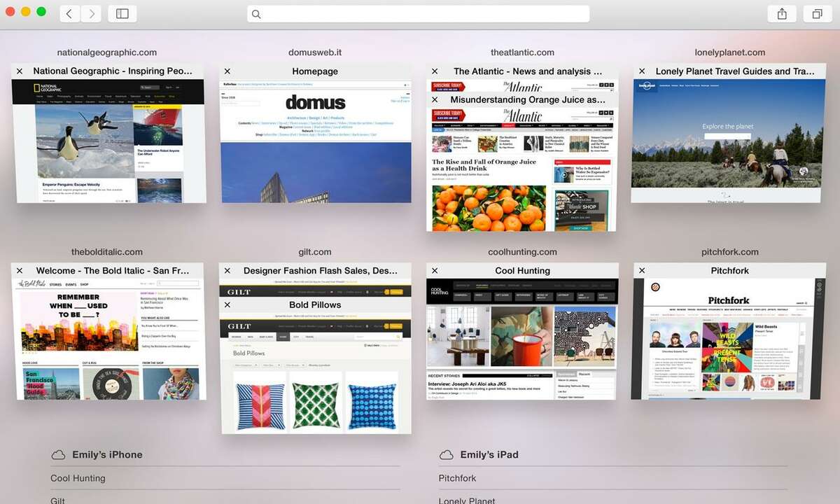Close the Bold Pillows tab

click(x=227, y=305)
